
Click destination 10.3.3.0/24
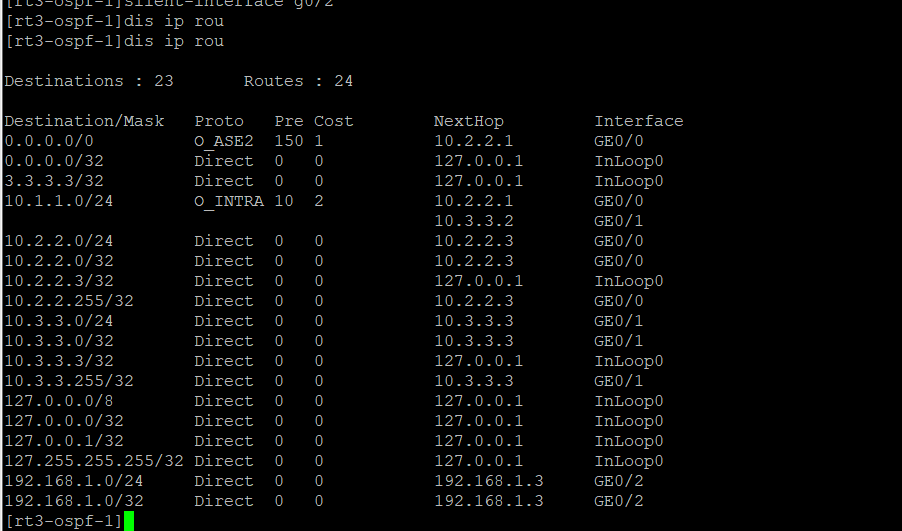click(59, 321)
